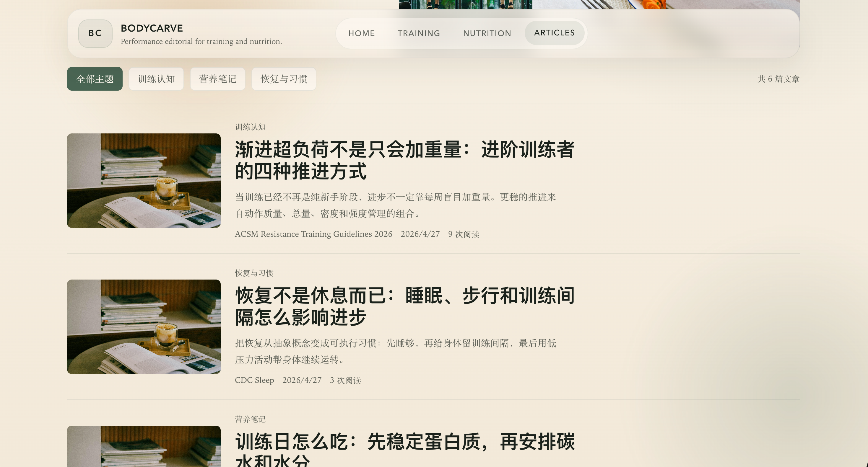Open thumbnail of 渐进超负荷 article
This screenshot has height=467, width=868.
pyautogui.click(x=144, y=180)
